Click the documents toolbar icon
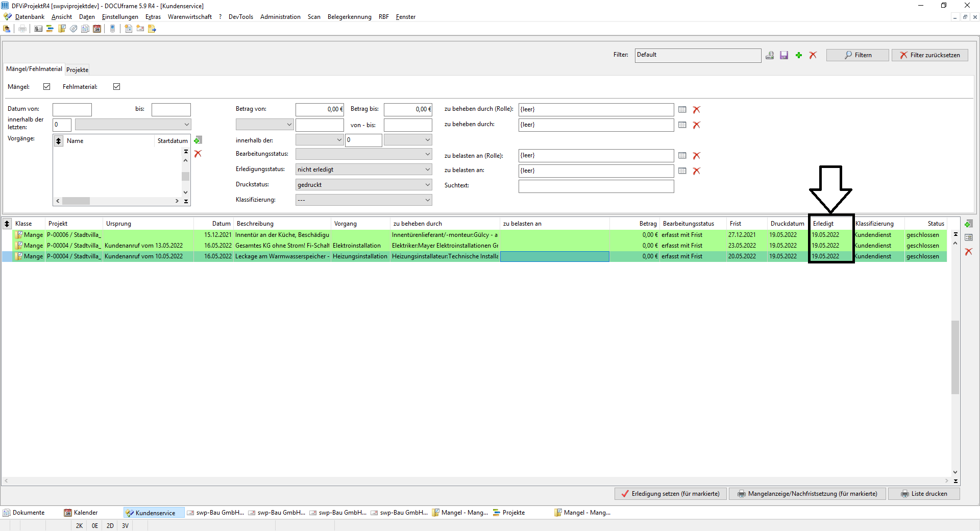 tap(85, 29)
